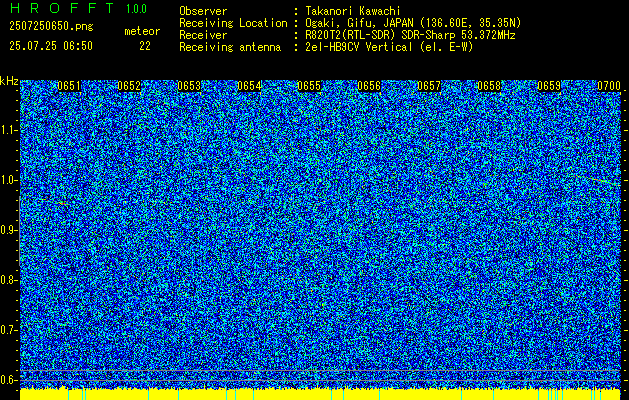629x400 pixels.
Task: Click the 0653 time marker
Action: coord(189,86)
